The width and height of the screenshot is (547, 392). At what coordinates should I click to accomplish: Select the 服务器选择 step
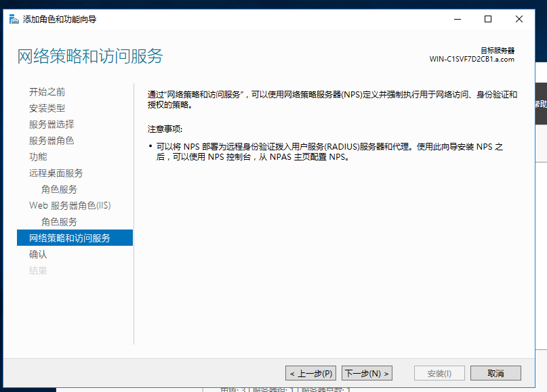(x=52, y=125)
